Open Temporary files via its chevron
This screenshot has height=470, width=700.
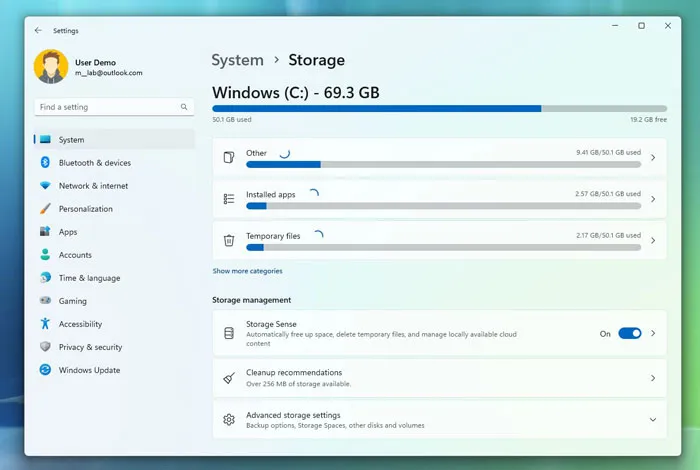click(653, 241)
